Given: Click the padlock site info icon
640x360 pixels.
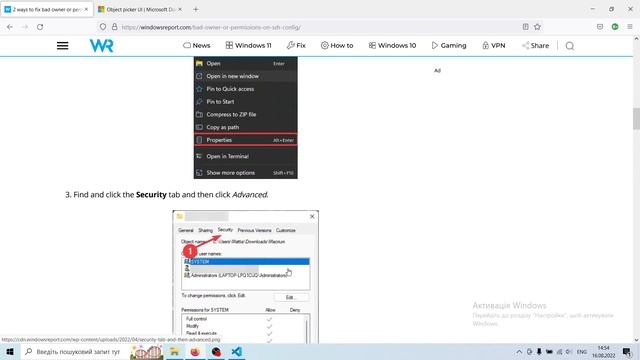Looking at the screenshot, I should tap(115, 27).
